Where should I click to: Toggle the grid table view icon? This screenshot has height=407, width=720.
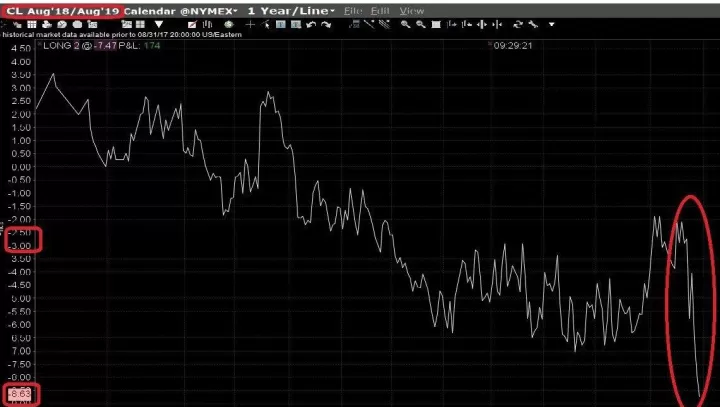(x=32, y=24)
